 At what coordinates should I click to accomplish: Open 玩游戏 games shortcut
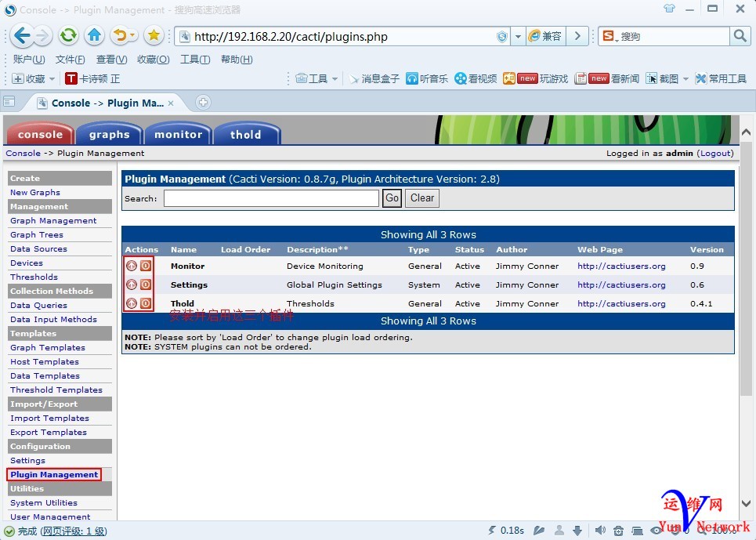pyautogui.click(x=536, y=78)
